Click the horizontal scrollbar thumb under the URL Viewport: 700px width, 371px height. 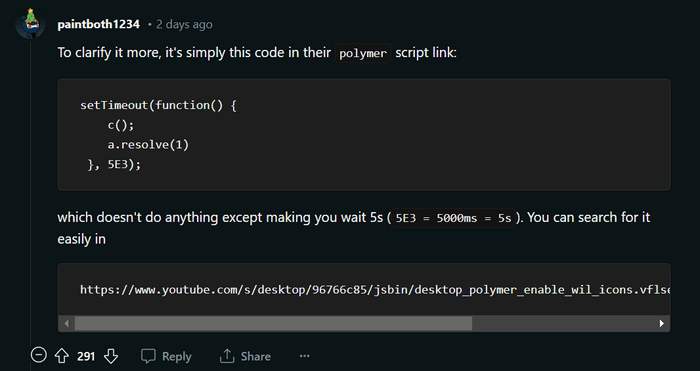point(273,323)
